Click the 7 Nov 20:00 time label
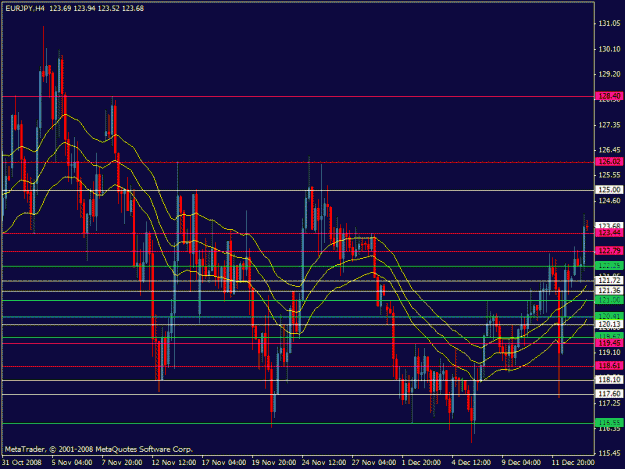The image size is (625, 469). pos(122,462)
